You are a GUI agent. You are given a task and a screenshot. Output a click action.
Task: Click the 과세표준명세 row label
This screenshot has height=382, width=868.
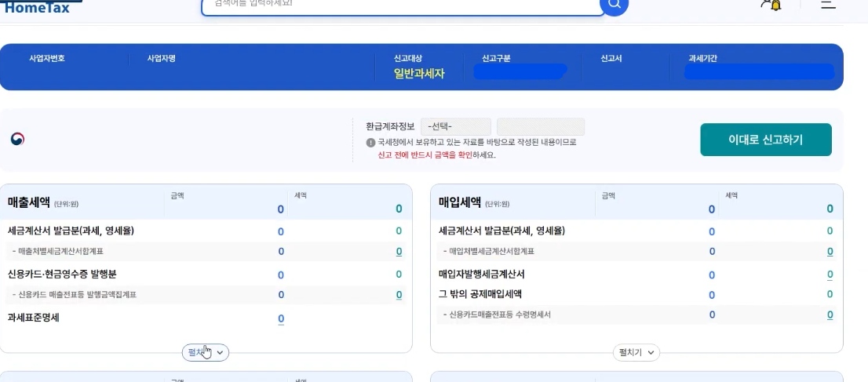[34, 318]
